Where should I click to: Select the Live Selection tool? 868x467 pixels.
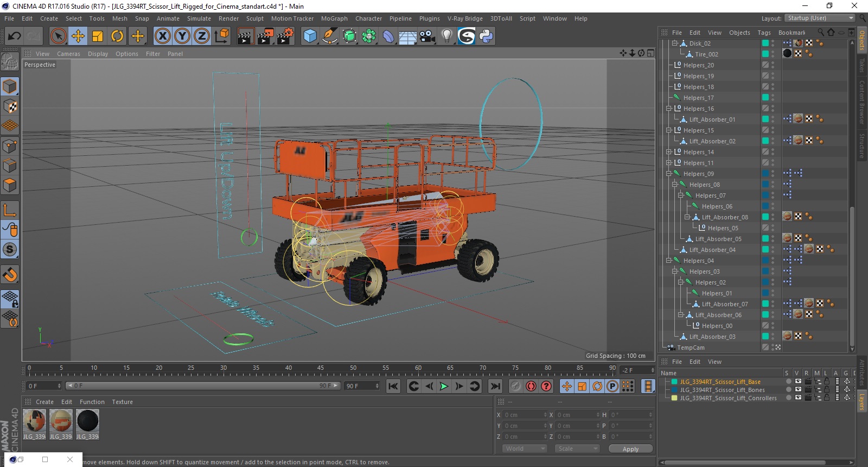click(x=58, y=36)
